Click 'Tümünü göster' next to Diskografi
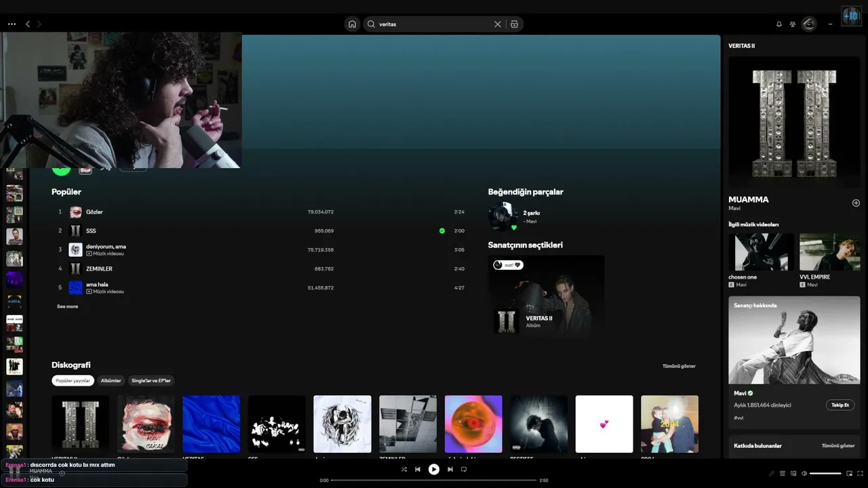 [x=679, y=366]
